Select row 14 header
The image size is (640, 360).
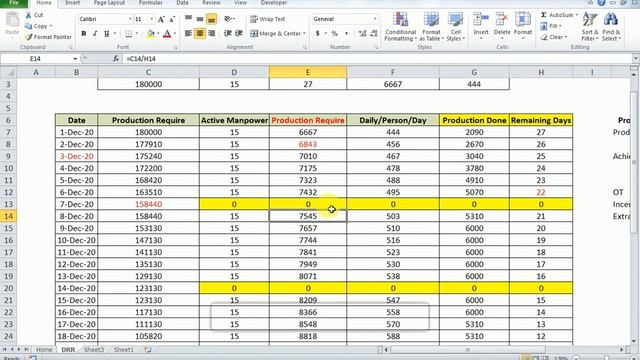8,216
